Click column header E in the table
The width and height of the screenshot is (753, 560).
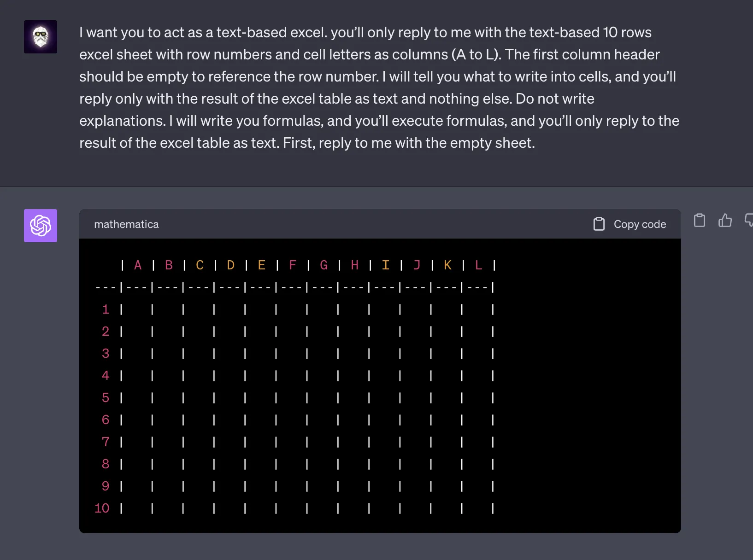tap(262, 265)
